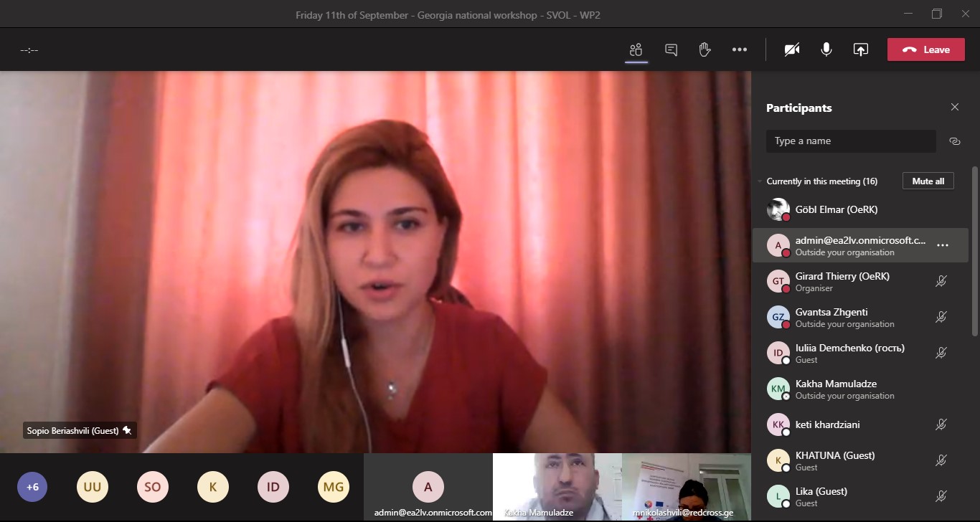Screen dimensions: 980x522
Task: Click the Type a name search field
Action: pyautogui.click(x=850, y=141)
